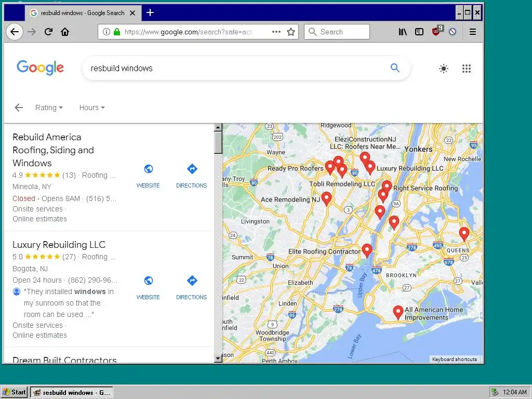Go back with the browser back arrow
Image resolution: width=532 pixels, height=399 pixels.
[x=14, y=32]
